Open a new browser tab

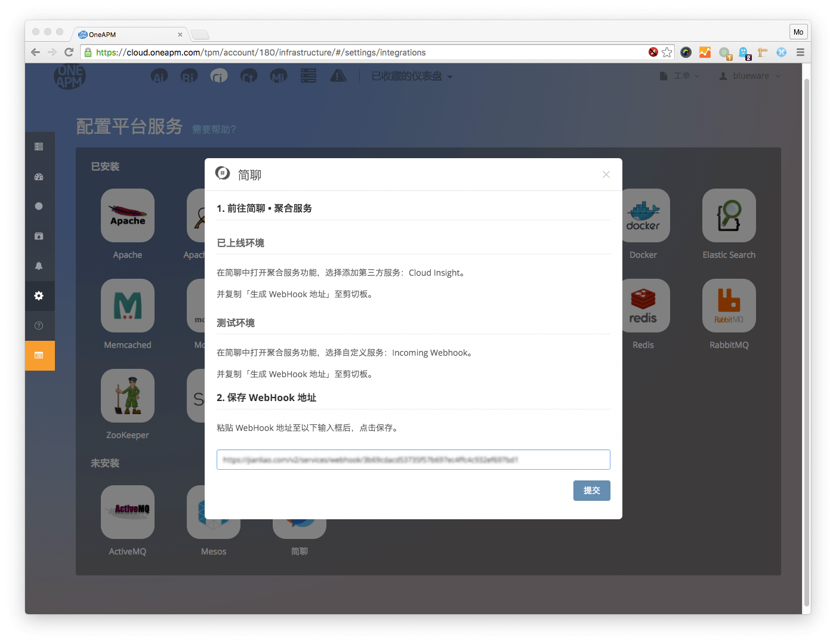pyautogui.click(x=200, y=35)
